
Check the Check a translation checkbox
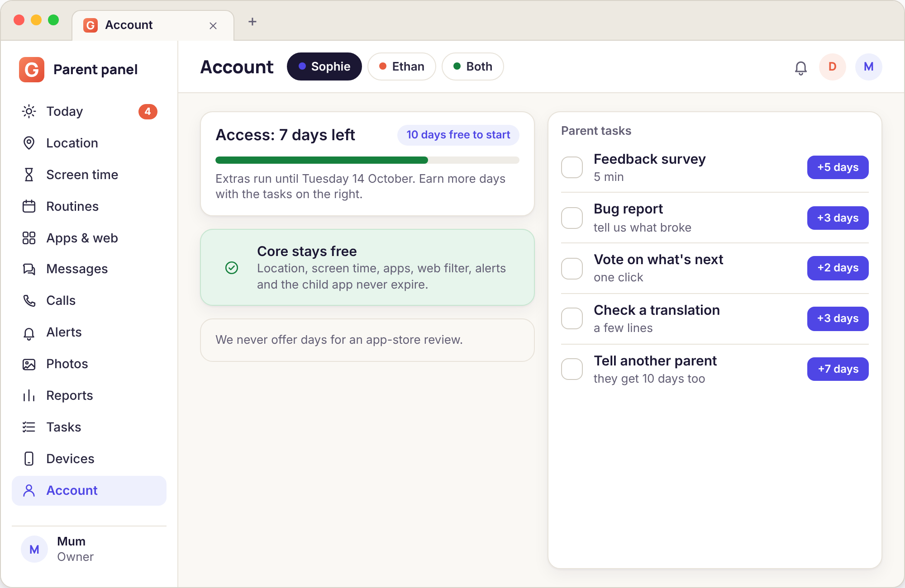[572, 318]
